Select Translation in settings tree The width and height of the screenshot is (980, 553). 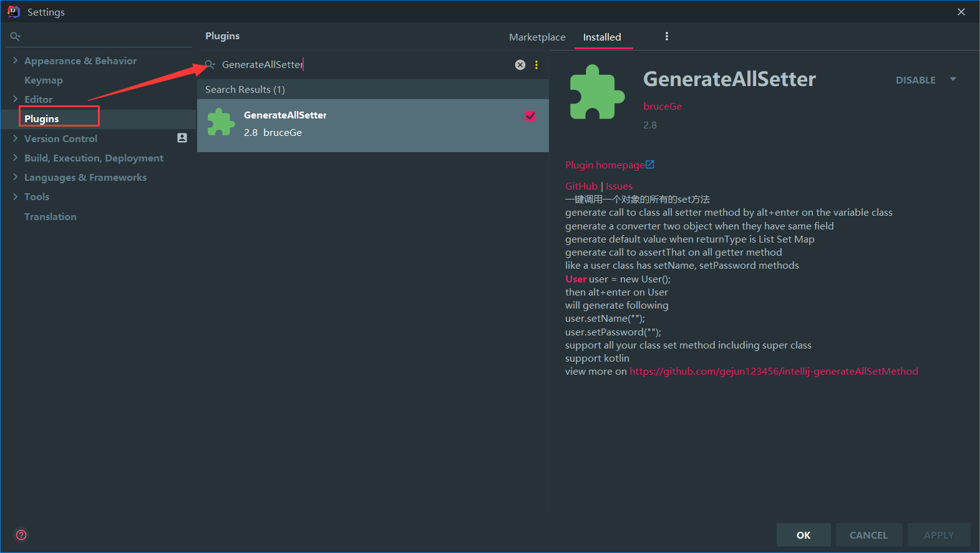tap(51, 216)
